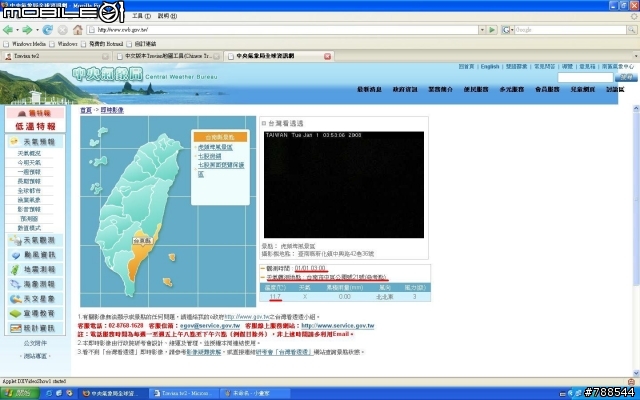Select 今明天氣 in the sidebar
This screenshot has width=640, height=400.
(x=29, y=163)
